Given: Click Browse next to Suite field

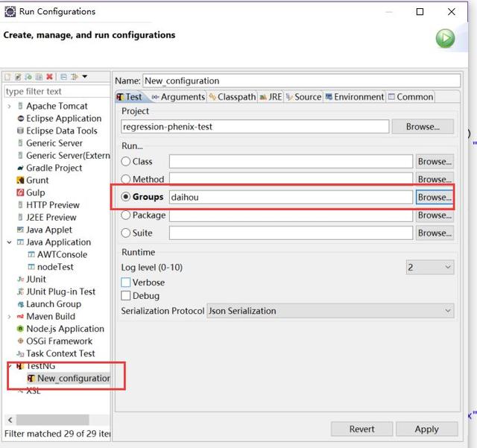Looking at the screenshot, I should click(435, 233).
